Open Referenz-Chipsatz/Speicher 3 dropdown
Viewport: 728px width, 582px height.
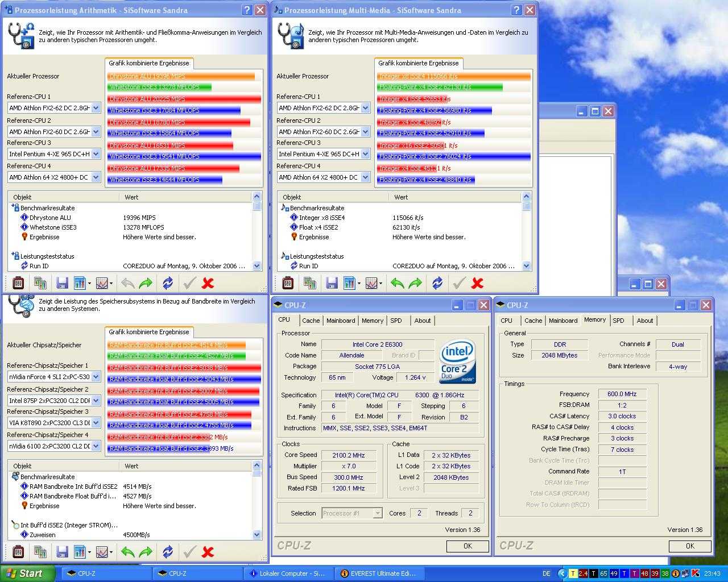(x=96, y=423)
